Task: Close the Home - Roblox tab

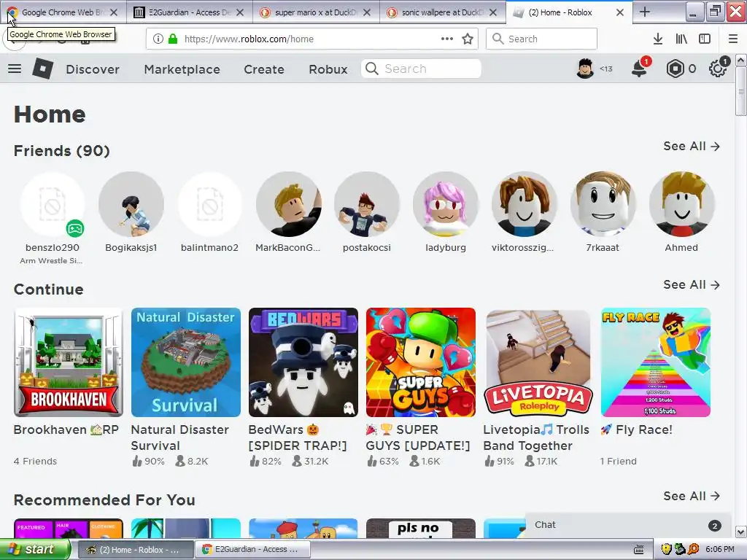Action: (x=620, y=12)
